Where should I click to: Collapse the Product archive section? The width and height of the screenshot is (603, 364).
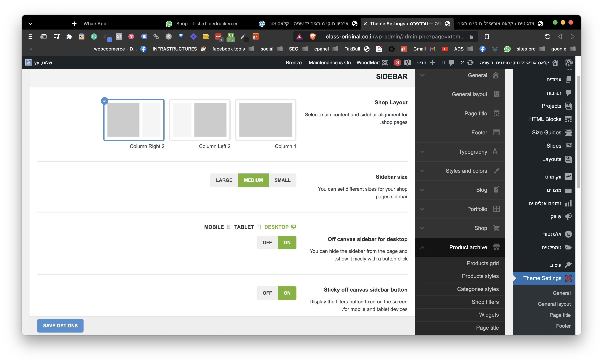[x=460, y=247]
